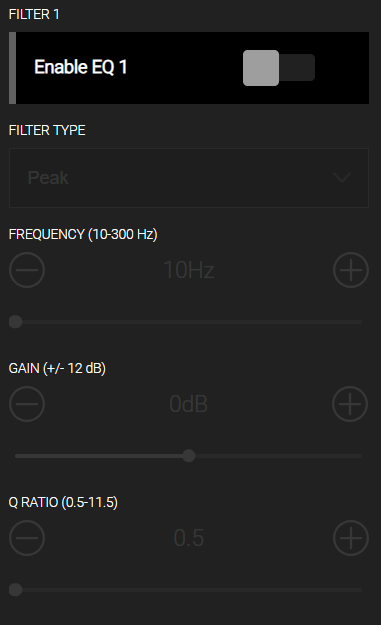The image size is (381, 625).
Task: Click the middle of Q ratio slider track
Action: click(x=189, y=590)
